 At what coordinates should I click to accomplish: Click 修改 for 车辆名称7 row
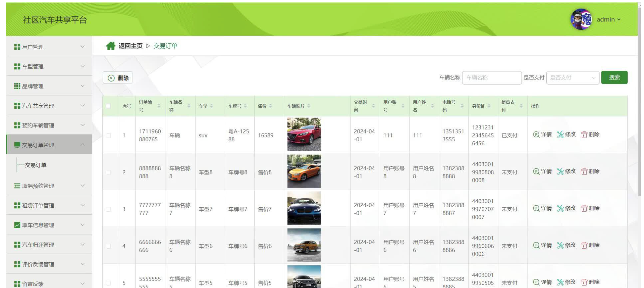566,208
